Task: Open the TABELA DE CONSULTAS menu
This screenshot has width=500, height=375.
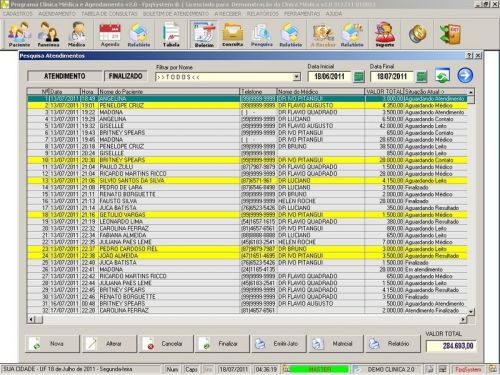Action: click(109, 14)
